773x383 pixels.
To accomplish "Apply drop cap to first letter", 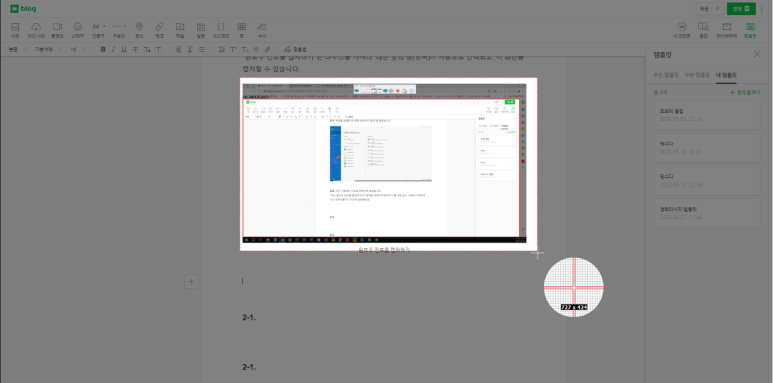I will pos(222,49).
